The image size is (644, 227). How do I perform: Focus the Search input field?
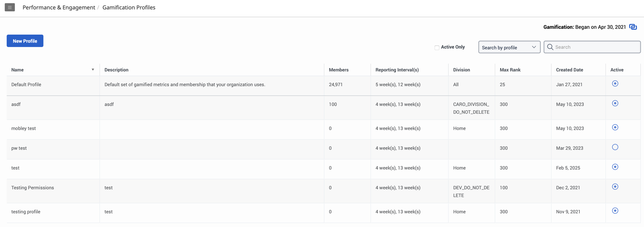pos(596,47)
